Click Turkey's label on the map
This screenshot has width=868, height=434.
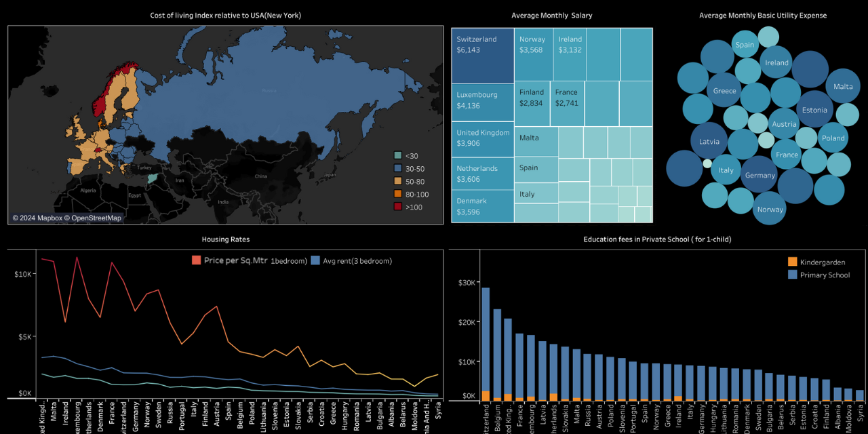(x=144, y=167)
